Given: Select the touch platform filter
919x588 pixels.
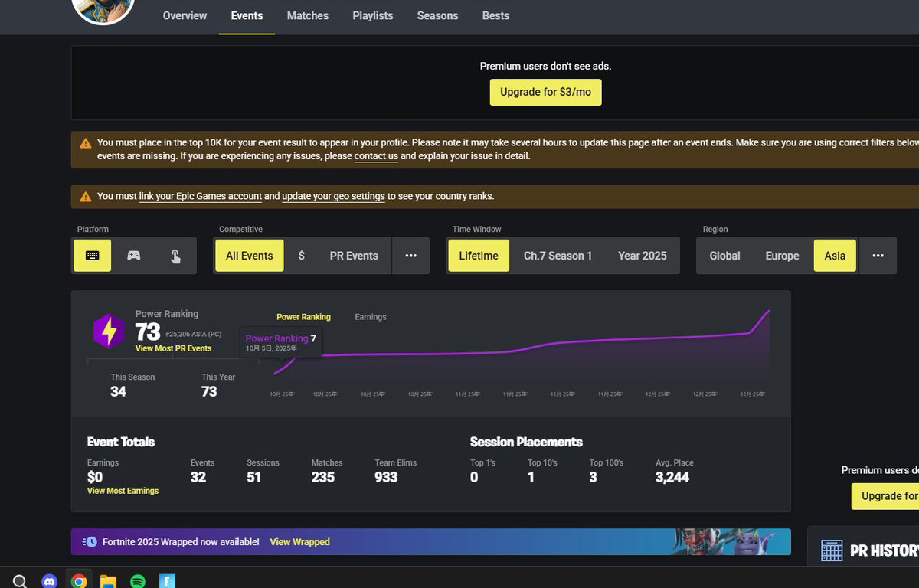Looking at the screenshot, I should (x=175, y=256).
